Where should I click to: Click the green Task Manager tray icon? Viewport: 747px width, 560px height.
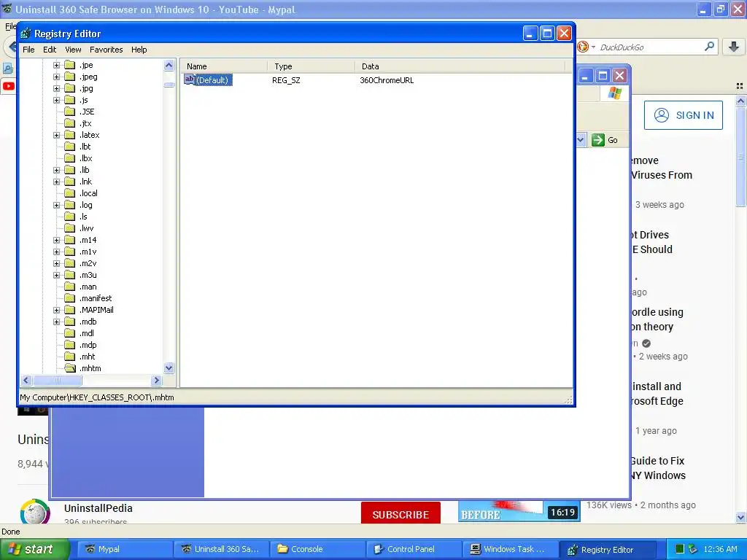coord(679,549)
